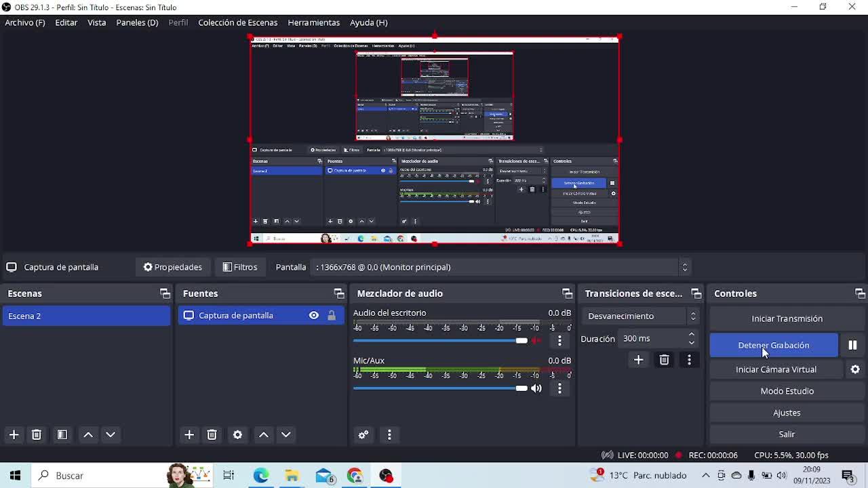Open source properties gear in Fuentes panel
Screen dimensions: 868x488
pos(237,434)
